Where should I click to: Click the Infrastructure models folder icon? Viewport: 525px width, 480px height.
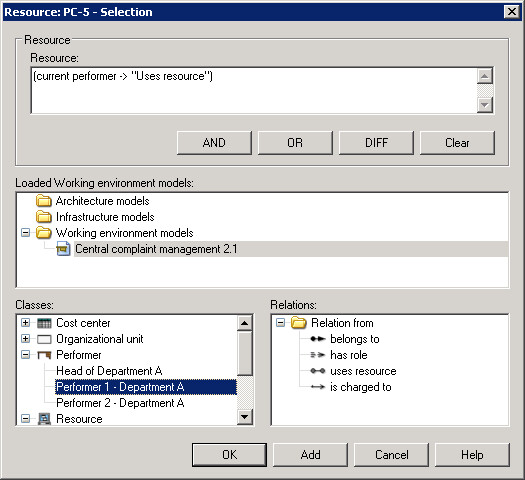click(44, 217)
